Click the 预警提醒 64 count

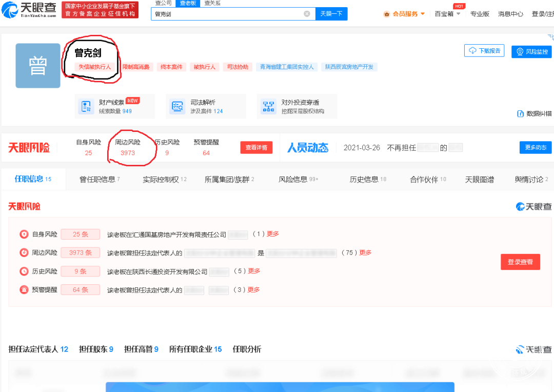coord(206,153)
